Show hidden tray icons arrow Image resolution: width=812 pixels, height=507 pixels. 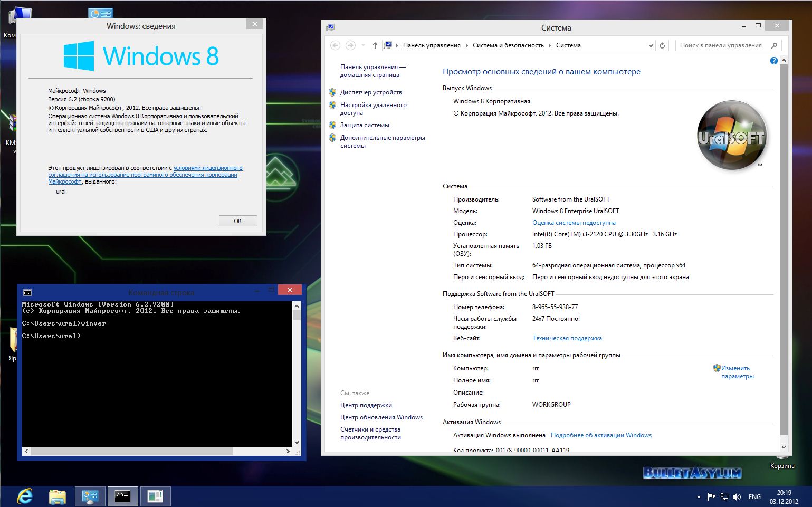coord(699,497)
